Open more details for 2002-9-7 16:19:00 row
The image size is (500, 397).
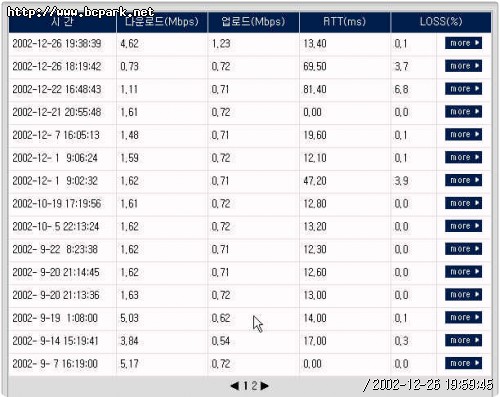point(463,363)
